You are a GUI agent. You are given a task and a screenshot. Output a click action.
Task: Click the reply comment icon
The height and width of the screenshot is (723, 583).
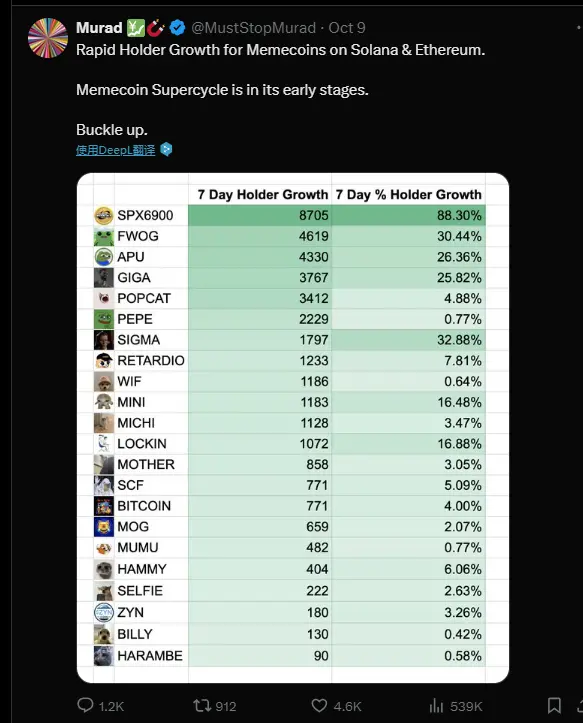coord(85,705)
